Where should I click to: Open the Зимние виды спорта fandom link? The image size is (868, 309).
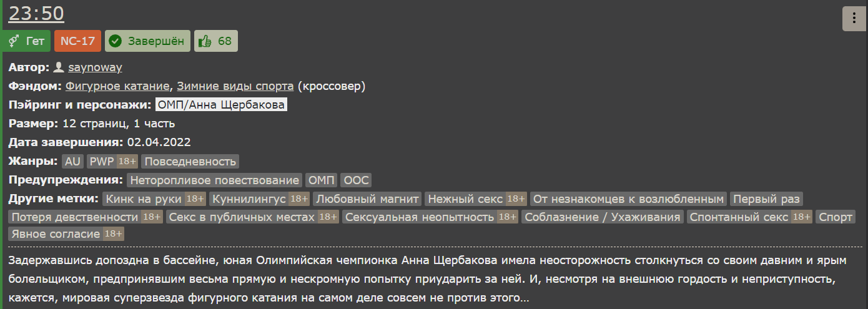click(x=235, y=86)
